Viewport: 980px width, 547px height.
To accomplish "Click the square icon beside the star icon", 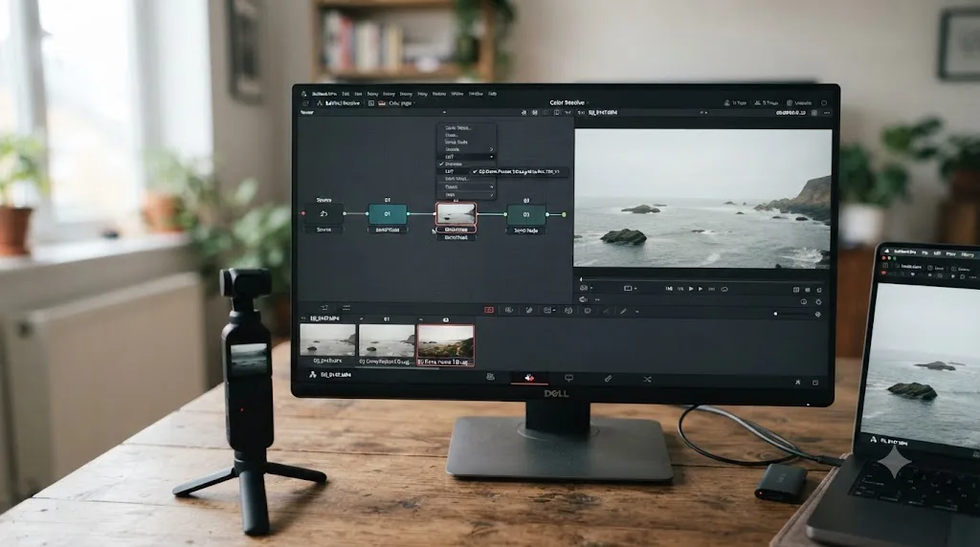I will pyautogui.click(x=815, y=383).
